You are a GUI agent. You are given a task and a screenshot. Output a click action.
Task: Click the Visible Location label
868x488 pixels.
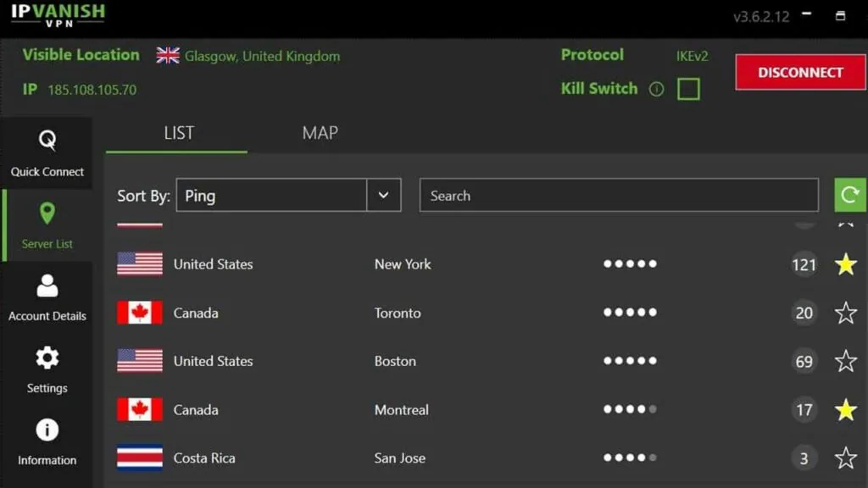point(81,55)
